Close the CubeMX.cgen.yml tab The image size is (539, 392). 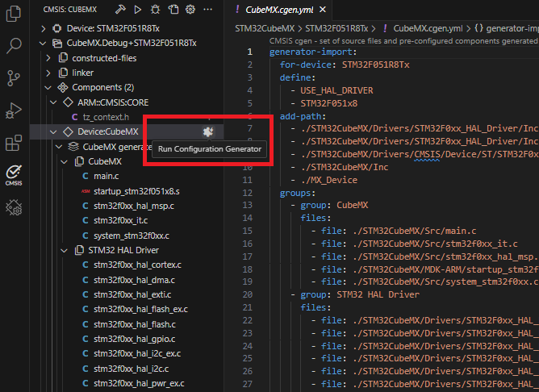[x=323, y=10]
